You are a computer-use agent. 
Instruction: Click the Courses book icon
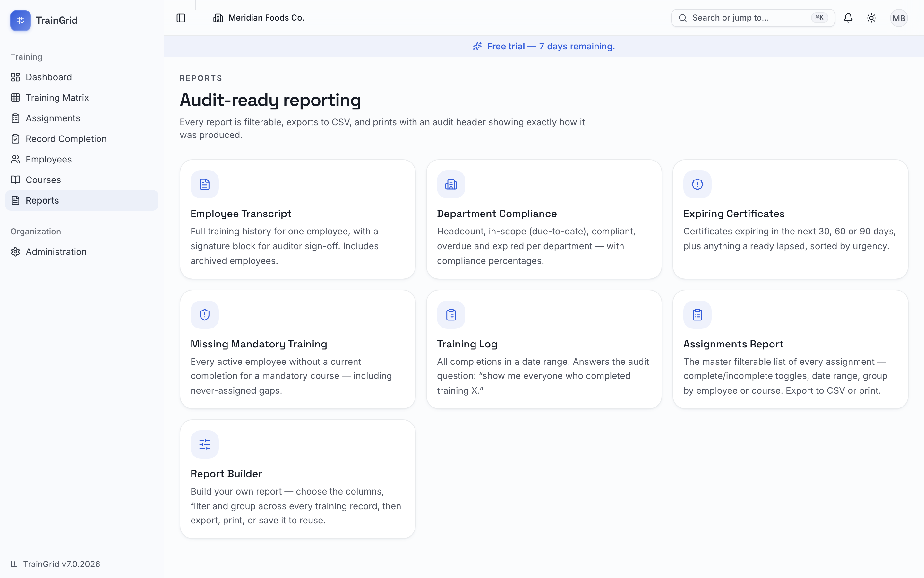(15, 180)
